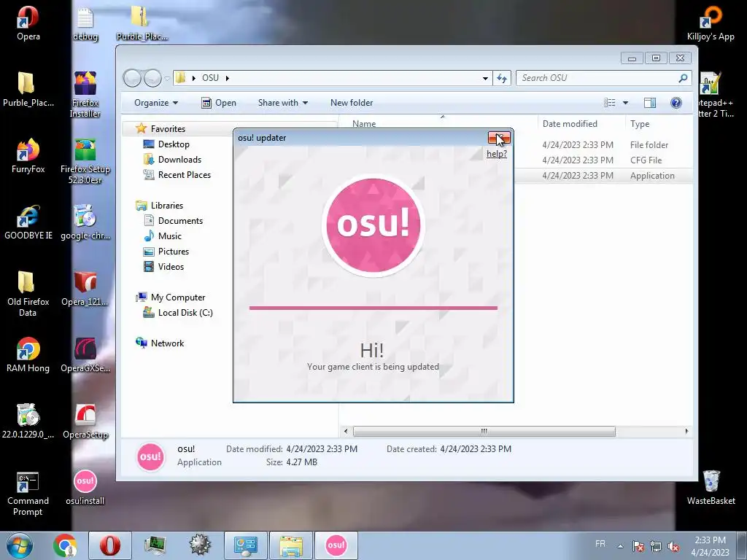The width and height of the screenshot is (747, 560).
Task: Show hidden system tray icons arrow
Action: [620, 546]
